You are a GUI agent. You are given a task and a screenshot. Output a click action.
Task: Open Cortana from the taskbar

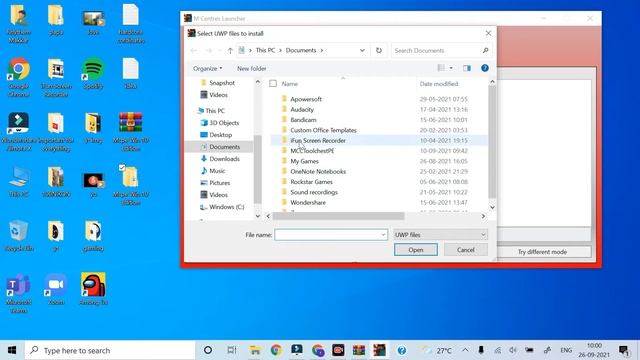point(208,350)
